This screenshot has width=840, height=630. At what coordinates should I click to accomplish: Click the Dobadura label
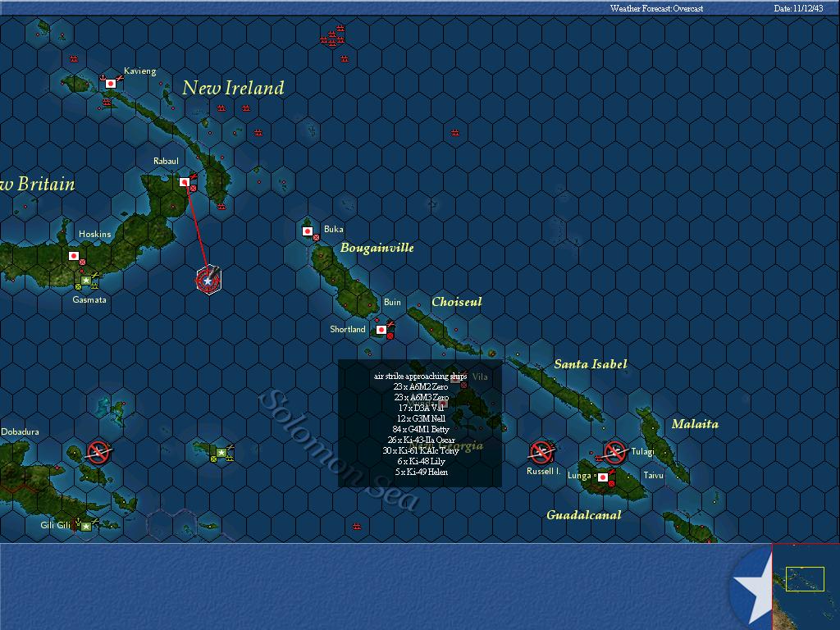tap(20, 431)
